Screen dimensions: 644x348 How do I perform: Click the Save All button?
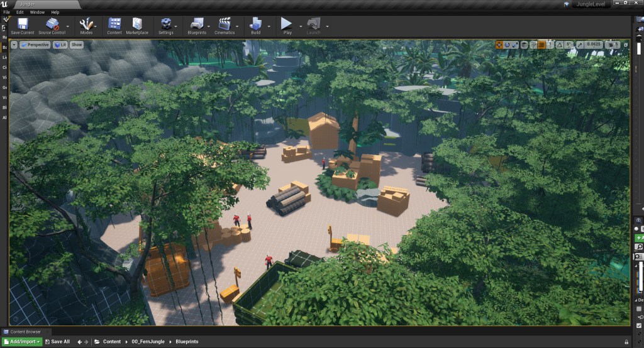click(57, 342)
